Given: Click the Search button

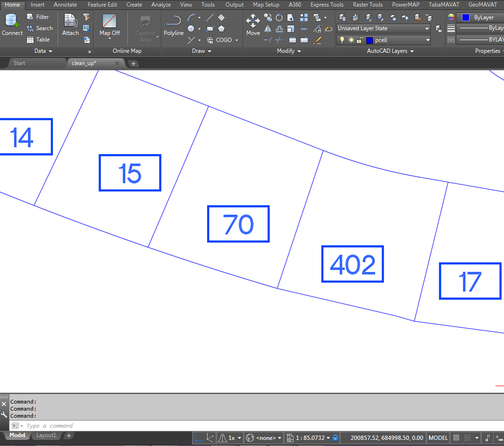Looking at the screenshot, I should pos(40,28).
